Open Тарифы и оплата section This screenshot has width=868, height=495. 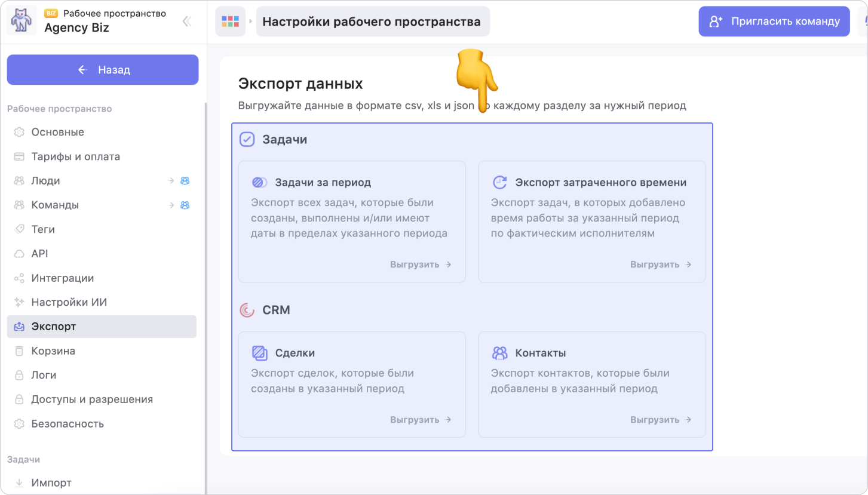75,156
